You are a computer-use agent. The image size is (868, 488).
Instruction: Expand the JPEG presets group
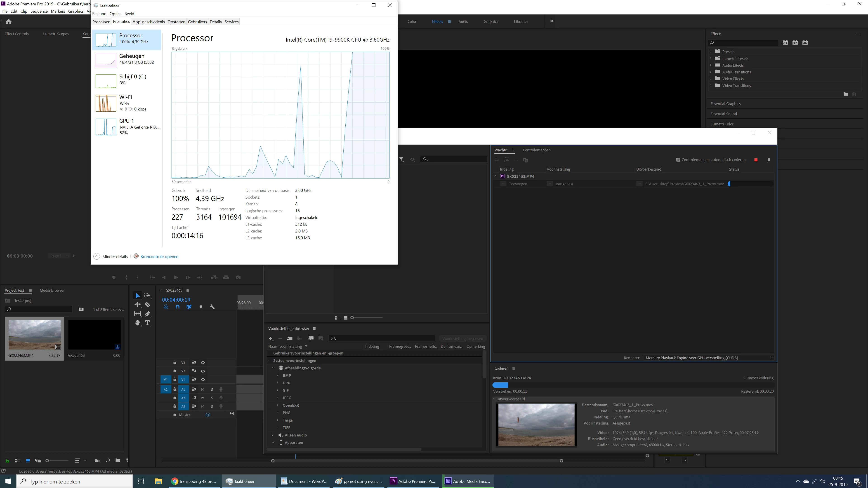pyautogui.click(x=277, y=398)
